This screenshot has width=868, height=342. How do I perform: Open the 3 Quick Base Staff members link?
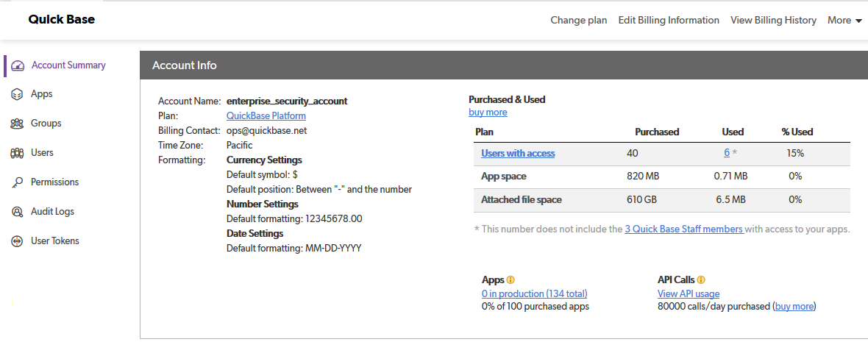[x=683, y=229]
